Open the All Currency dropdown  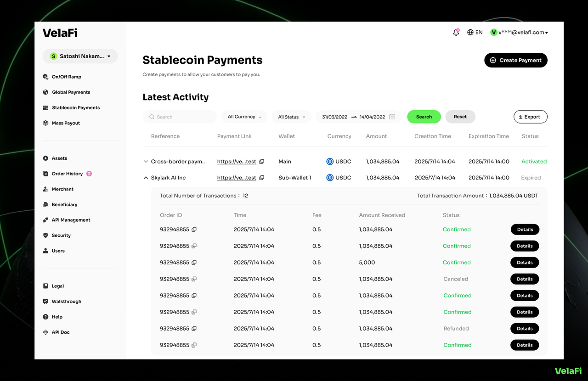coord(244,117)
